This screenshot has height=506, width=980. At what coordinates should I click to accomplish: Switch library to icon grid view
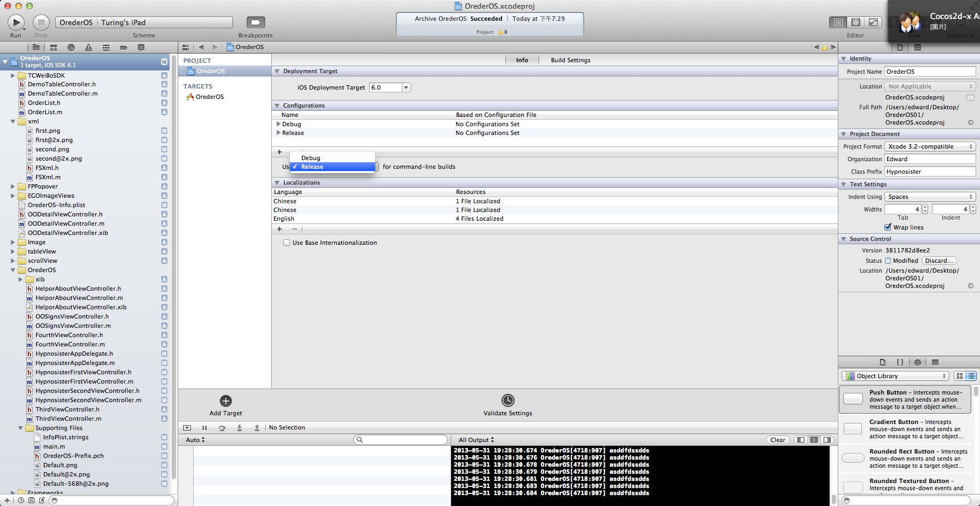(960, 376)
